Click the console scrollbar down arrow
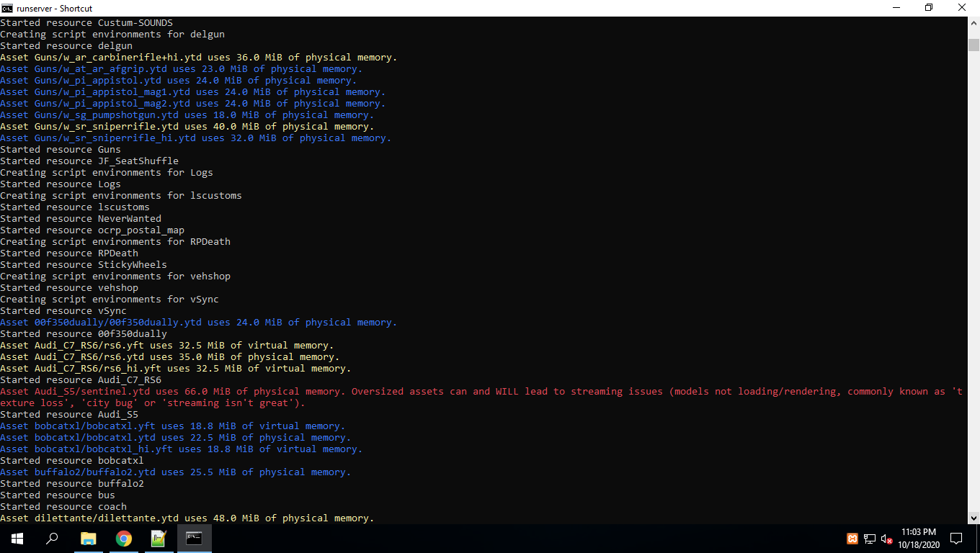The height and width of the screenshot is (553, 980). click(x=974, y=518)
